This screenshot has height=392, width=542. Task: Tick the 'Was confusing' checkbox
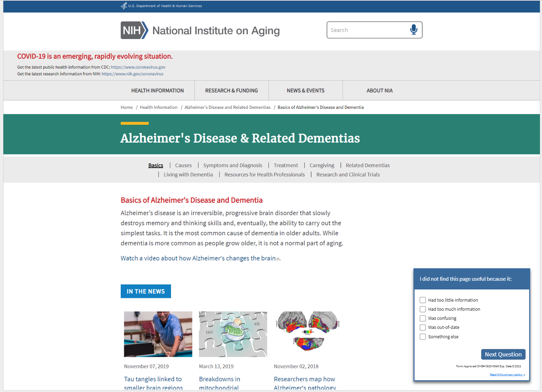423,318
